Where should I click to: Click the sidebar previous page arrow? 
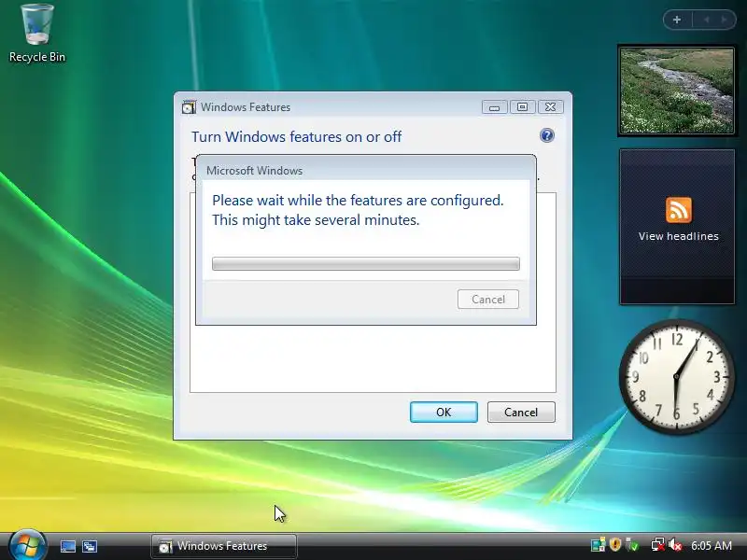coord(707,20)
